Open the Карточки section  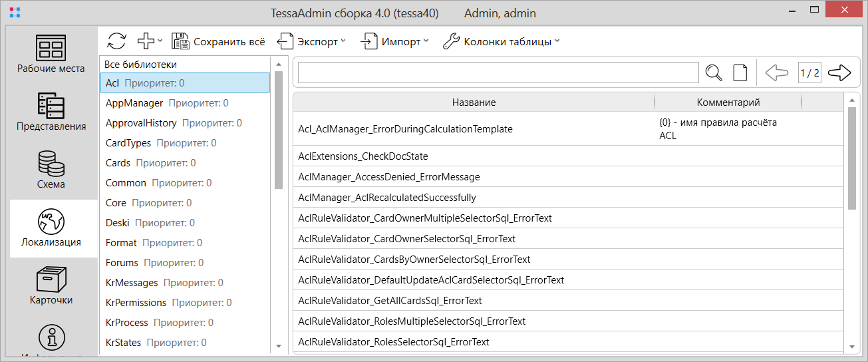(51, 285)
